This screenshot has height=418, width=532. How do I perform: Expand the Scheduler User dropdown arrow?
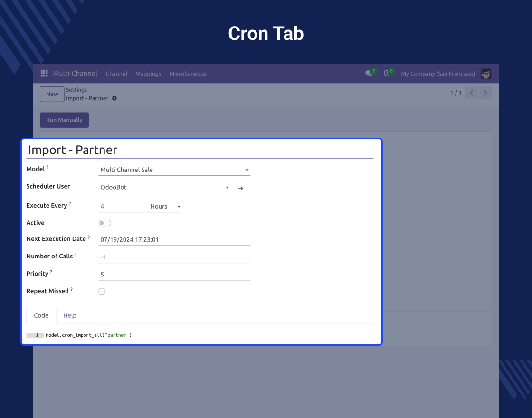tap(228, 187)
